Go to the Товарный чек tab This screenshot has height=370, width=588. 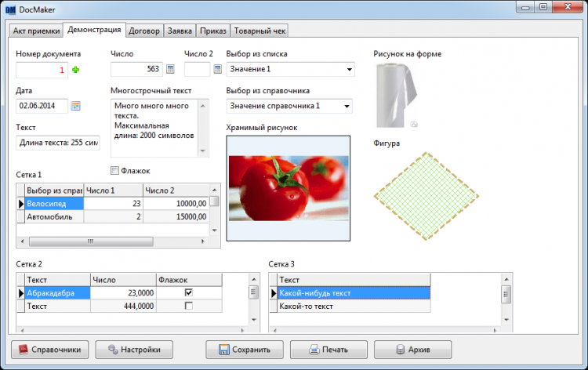tap(260, 31)
